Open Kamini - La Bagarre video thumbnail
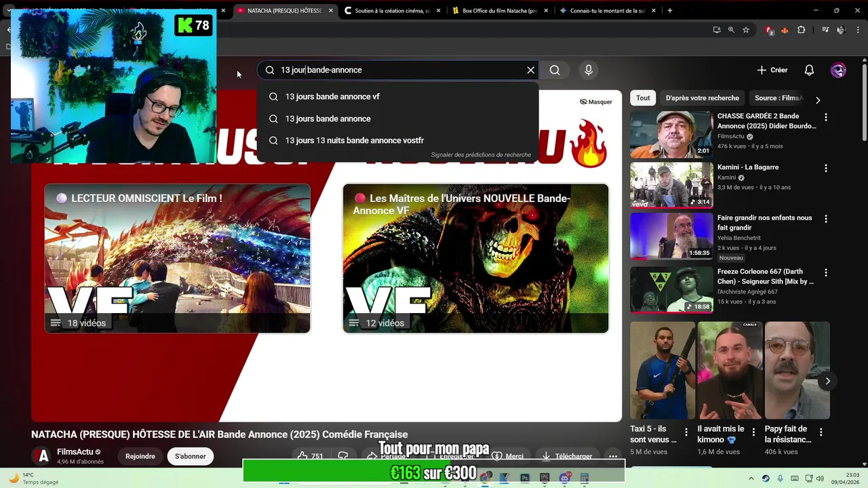 [x=671, y=185]
